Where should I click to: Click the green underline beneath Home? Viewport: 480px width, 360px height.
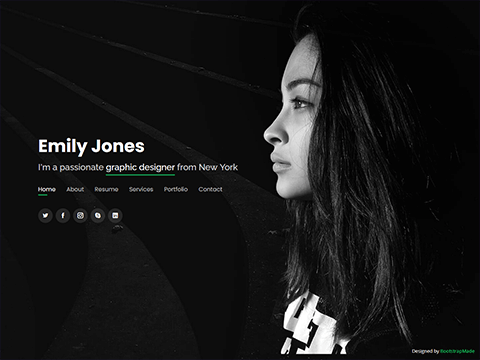[42, 195]
